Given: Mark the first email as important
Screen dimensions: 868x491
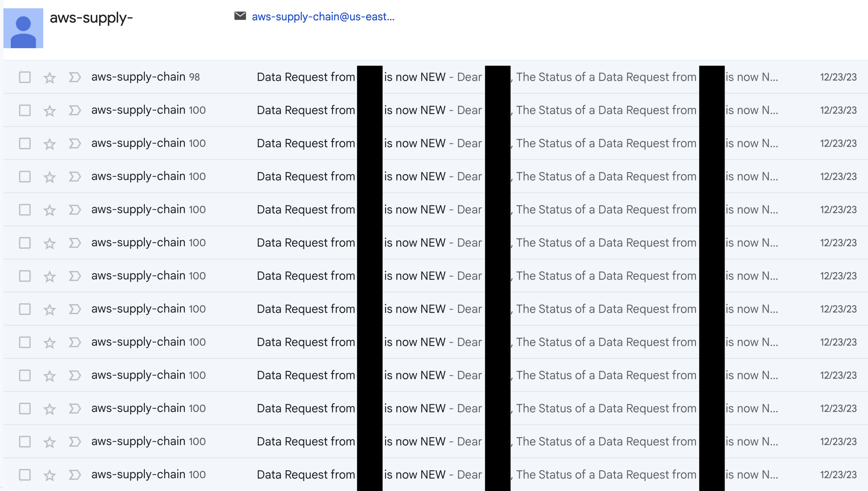Looking at the screenshot, I should click(74, 77).
